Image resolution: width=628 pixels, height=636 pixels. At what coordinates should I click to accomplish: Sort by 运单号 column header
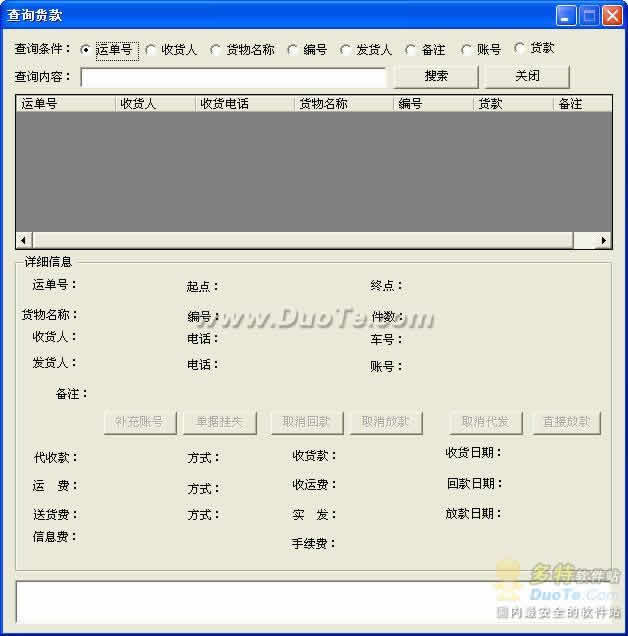66,104
